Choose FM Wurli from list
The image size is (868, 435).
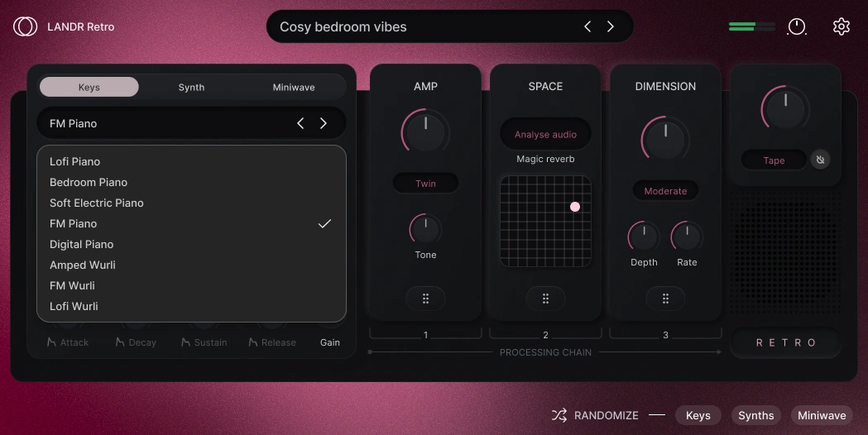click(191, 285)
